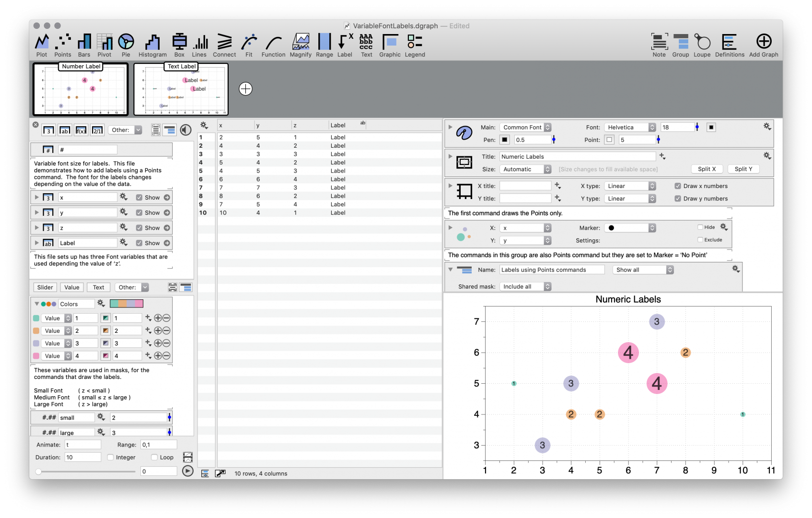Select the Points tool in the toolbar
812x518 pixels.
(62, 45)
